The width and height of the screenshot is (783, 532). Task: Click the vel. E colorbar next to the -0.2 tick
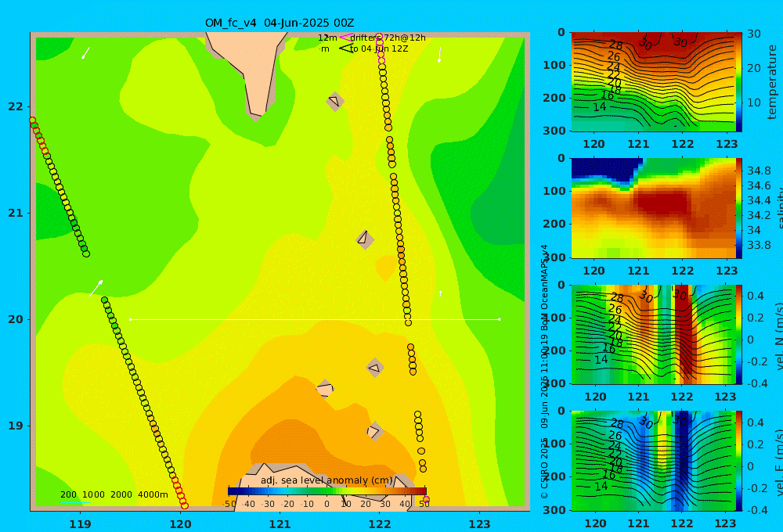pyautogui.click(x=739, y=488)
